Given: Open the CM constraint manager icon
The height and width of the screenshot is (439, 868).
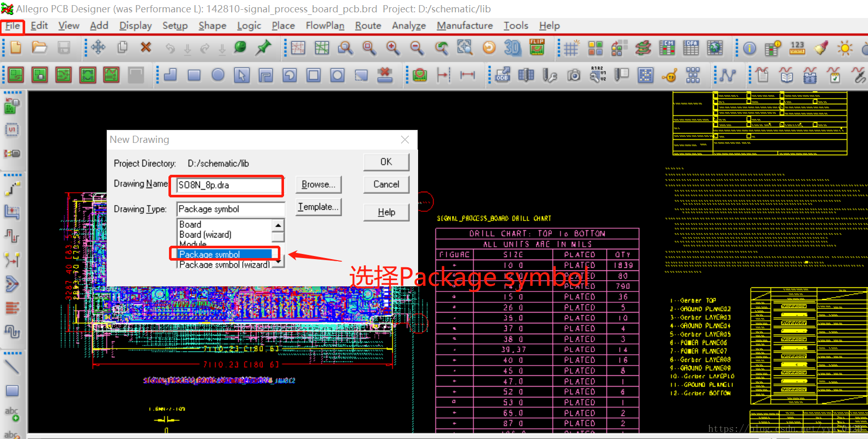Looking at the screenshot, I should click(667, 48).
